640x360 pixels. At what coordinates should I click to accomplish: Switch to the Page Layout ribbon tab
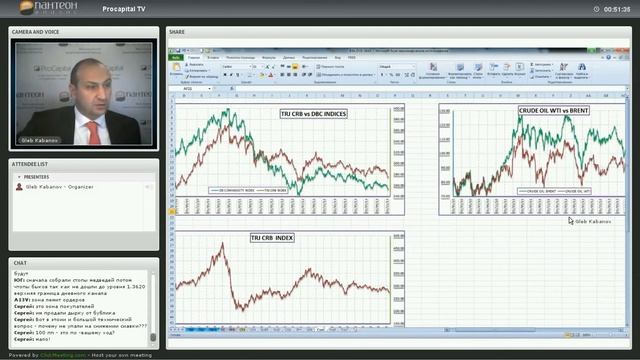(x=241, y=58)
